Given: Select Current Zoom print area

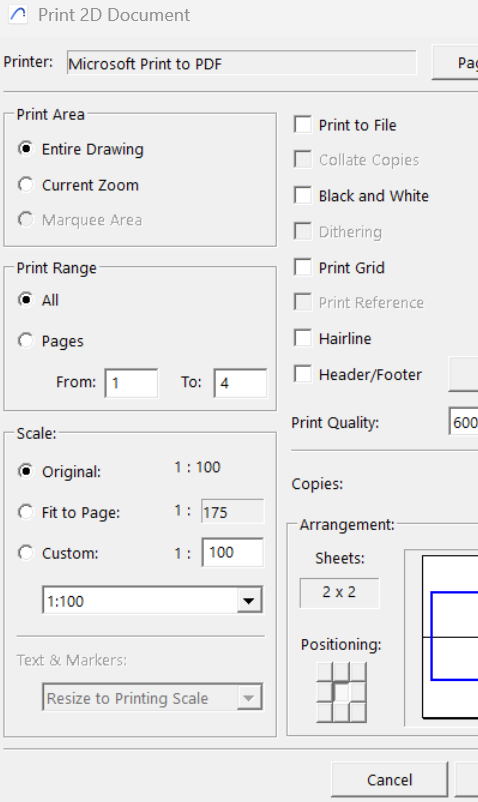Looking at the screenshot, I should 26,185.
